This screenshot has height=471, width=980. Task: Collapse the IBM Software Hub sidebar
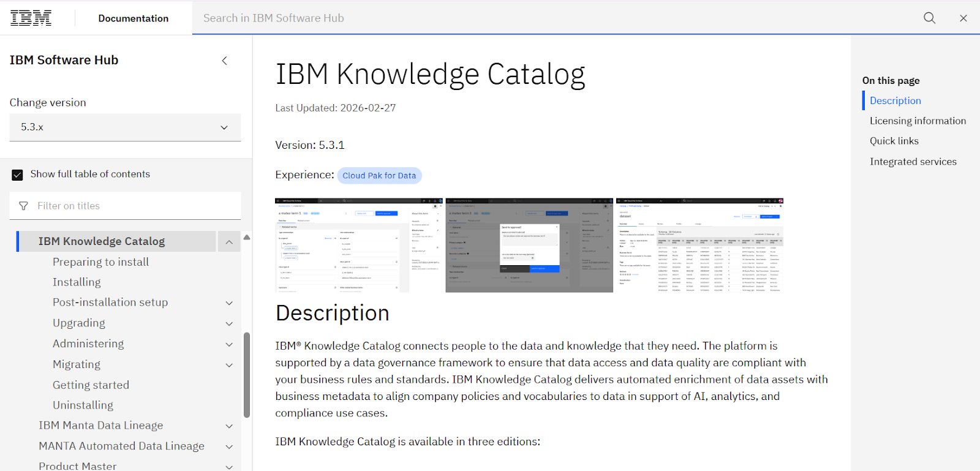point(224,60)
